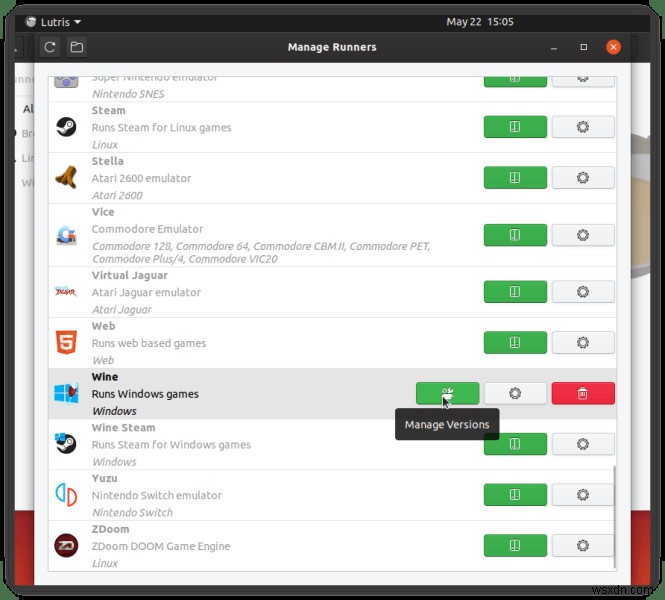Refresh the runners list
The image size is (665, 600).
(x=50, y=47)
